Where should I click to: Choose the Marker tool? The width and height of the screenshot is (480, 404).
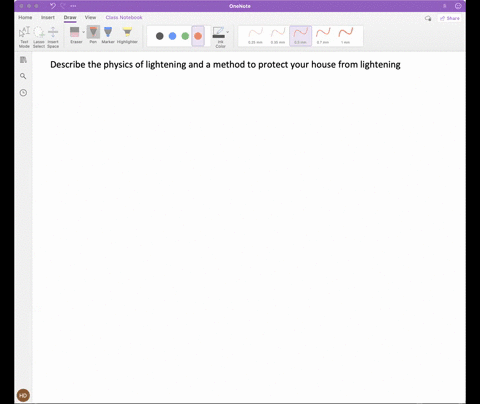tap(108, 35)
